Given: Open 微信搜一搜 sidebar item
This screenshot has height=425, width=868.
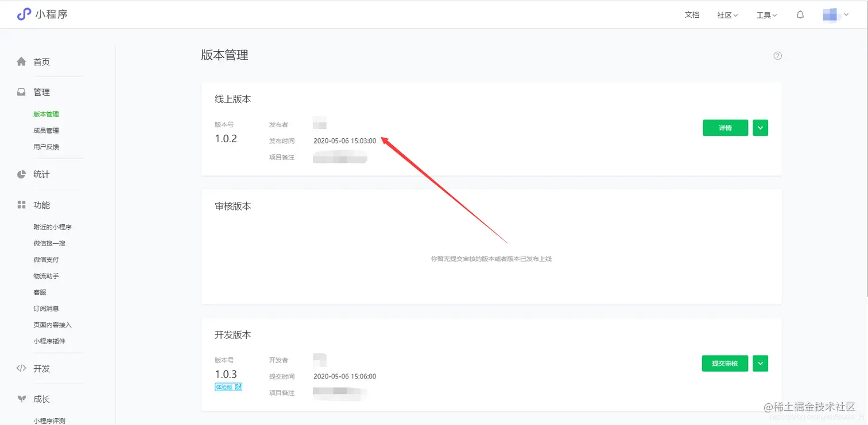Looking at the screenshot, I should 49,243.
